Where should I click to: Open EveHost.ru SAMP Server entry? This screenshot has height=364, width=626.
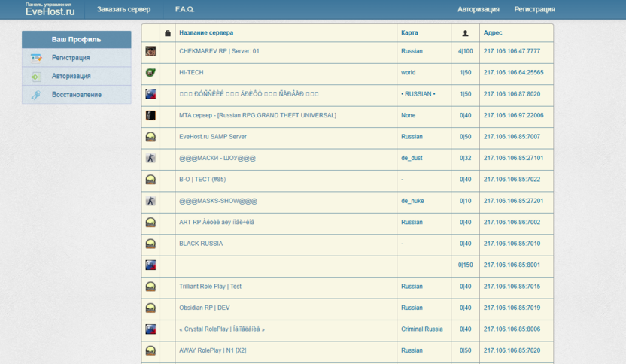click(213, 137)
